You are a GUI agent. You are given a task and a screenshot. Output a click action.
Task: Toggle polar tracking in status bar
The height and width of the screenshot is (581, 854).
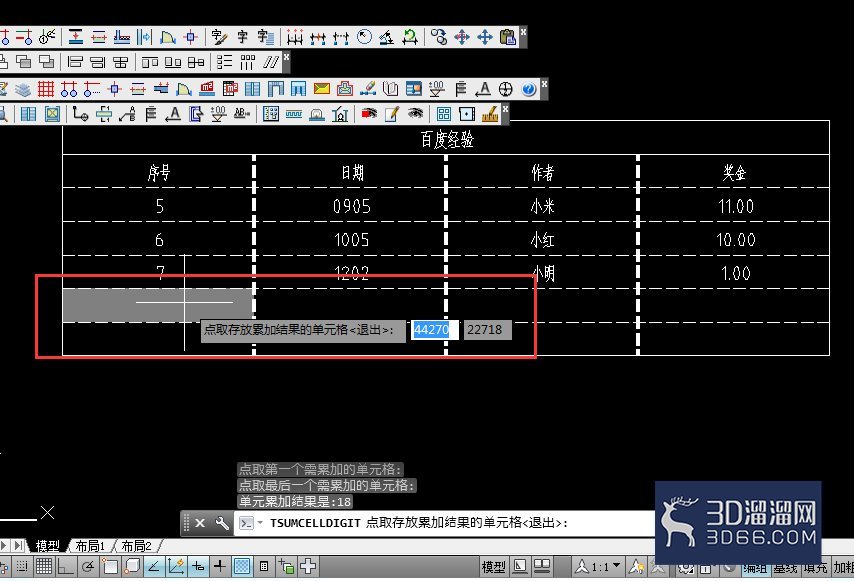(x=87, y=567)
